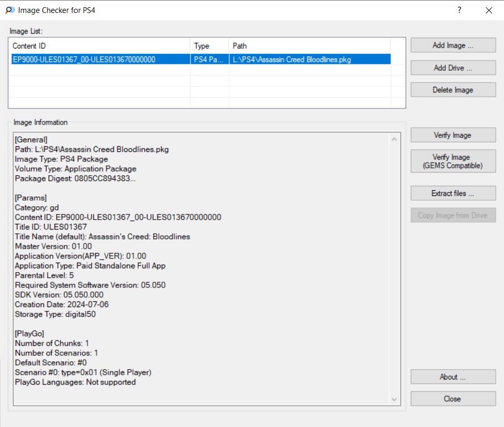Click the Number of Scenarios: 1 line

coord(56,353)
